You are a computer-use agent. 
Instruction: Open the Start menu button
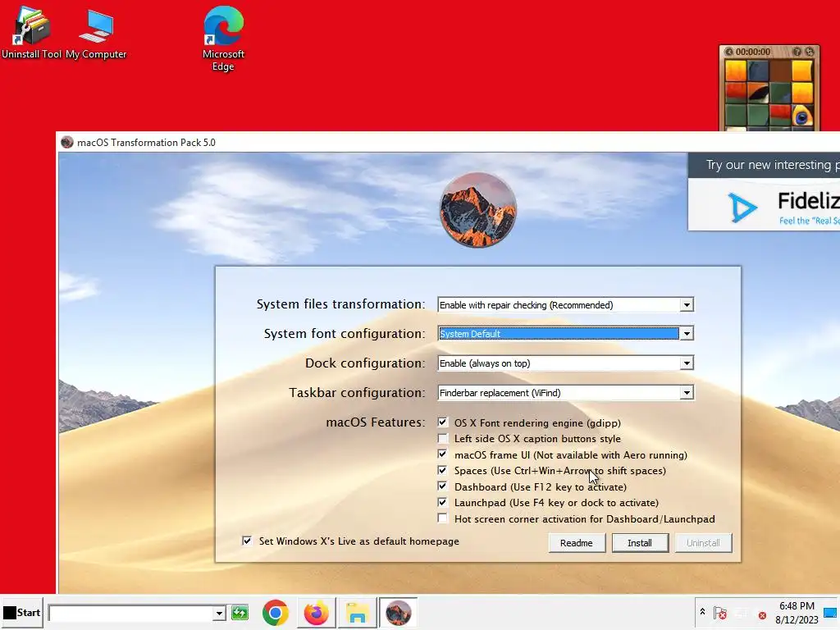point(21,612)
